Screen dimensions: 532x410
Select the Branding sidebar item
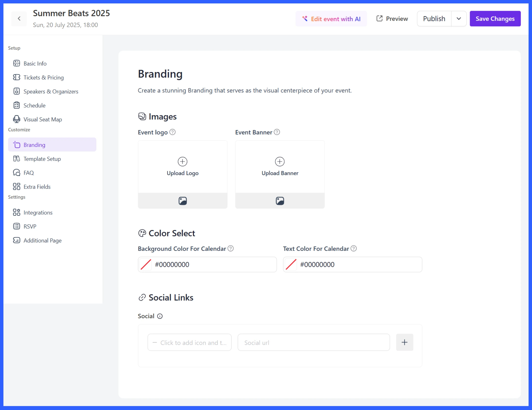click(52, 145)
